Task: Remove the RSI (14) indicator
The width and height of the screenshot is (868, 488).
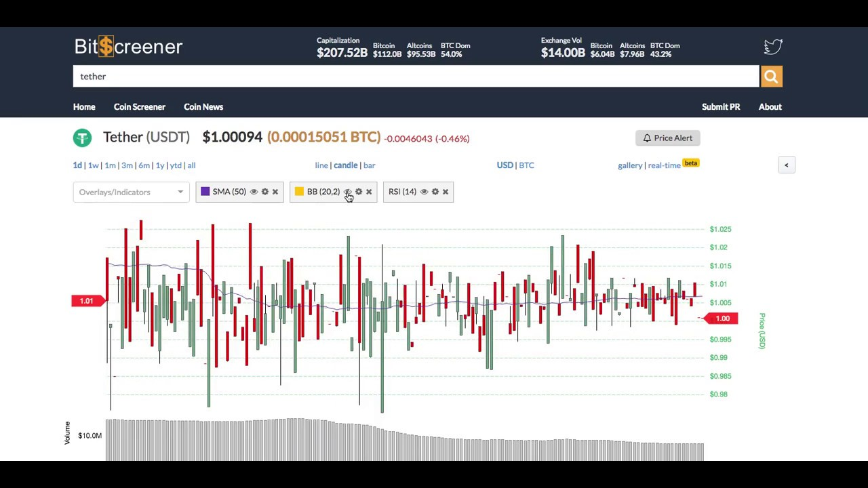Action: click(446, 192)
